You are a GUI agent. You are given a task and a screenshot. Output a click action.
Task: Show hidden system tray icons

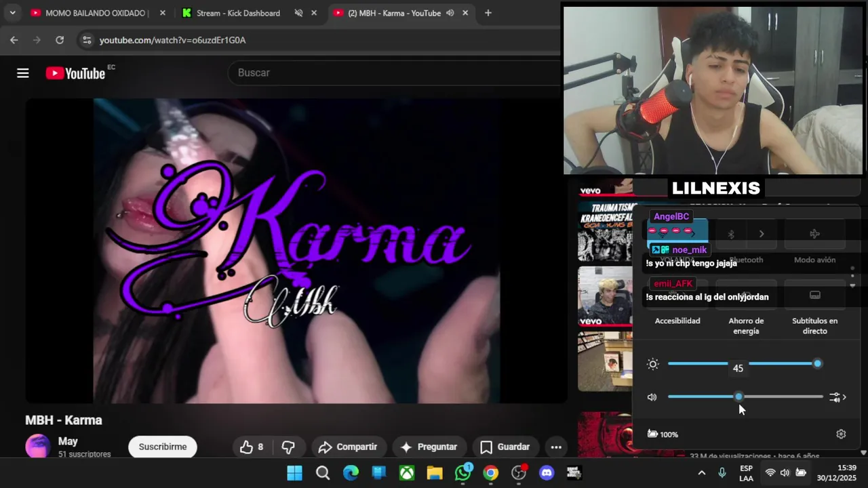pyautogui.click(x=701, y=473)
